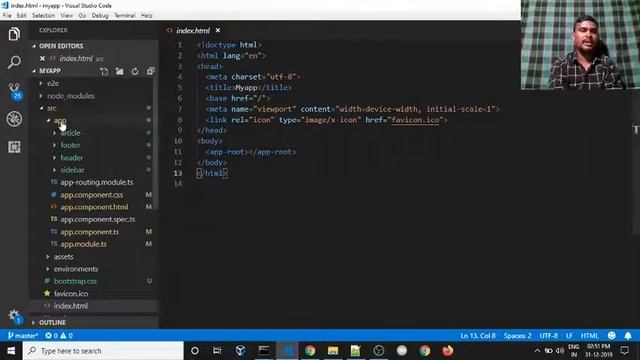Open Firefox from the taskbar
Viewport: 640px width, 360px height.
[448, 351]
